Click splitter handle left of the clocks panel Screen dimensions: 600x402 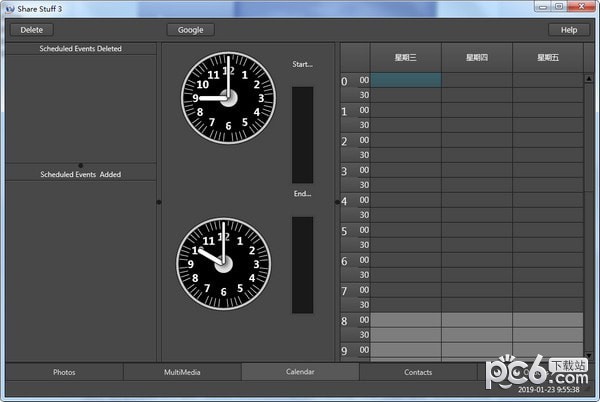tap(158, 202)
